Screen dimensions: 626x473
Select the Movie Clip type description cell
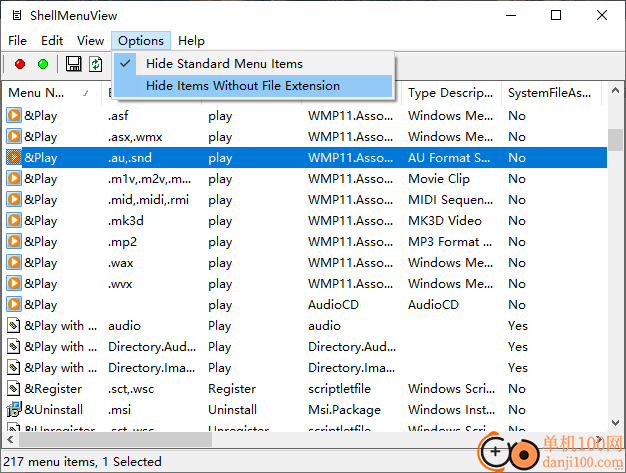coord(439,179)
